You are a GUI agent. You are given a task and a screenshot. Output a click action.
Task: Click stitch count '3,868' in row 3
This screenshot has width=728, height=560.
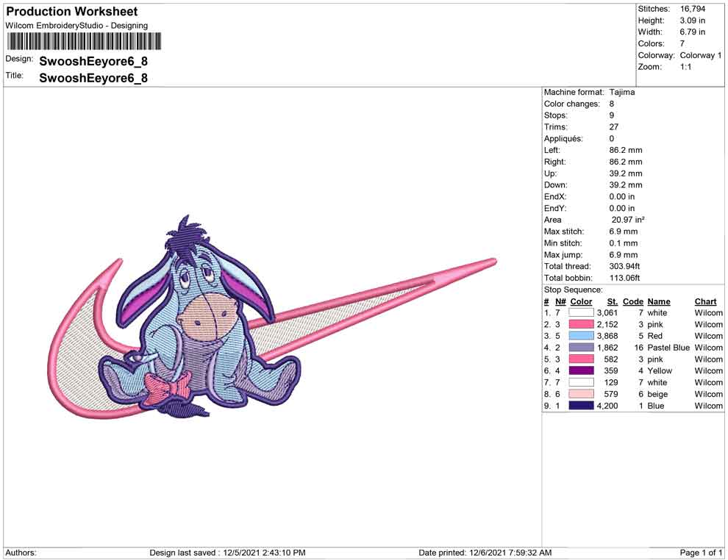pos(607,336)
